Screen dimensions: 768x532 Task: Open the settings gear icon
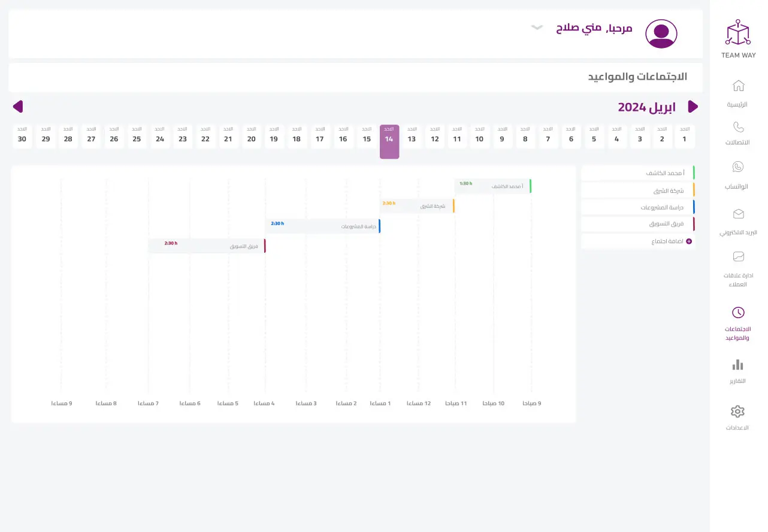738,412
